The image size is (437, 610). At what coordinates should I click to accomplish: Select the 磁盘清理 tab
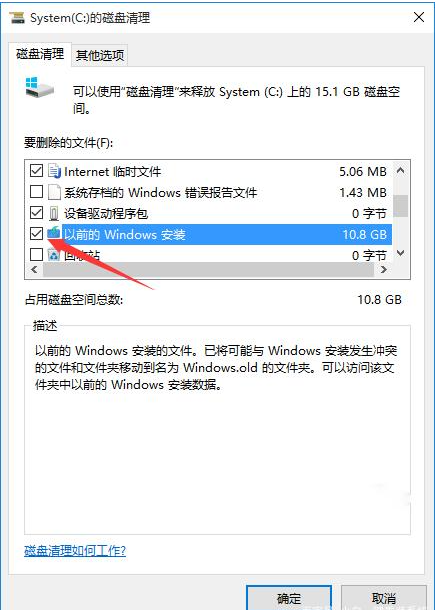(40, 54)
